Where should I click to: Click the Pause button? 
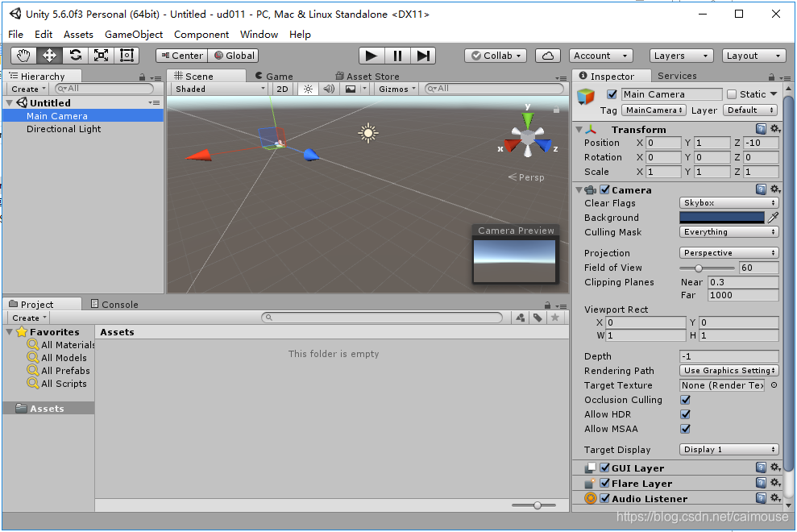point(397,56)
